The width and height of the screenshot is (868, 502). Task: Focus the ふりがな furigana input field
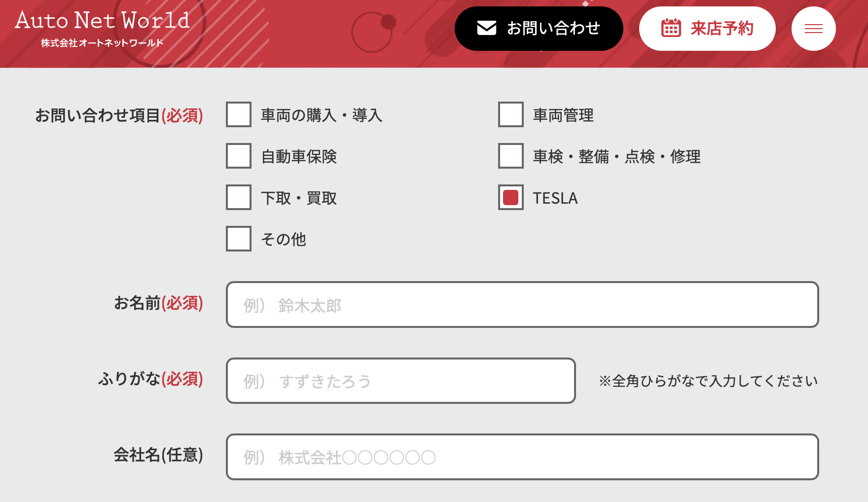pyautogui.click(x=401, y=381)
